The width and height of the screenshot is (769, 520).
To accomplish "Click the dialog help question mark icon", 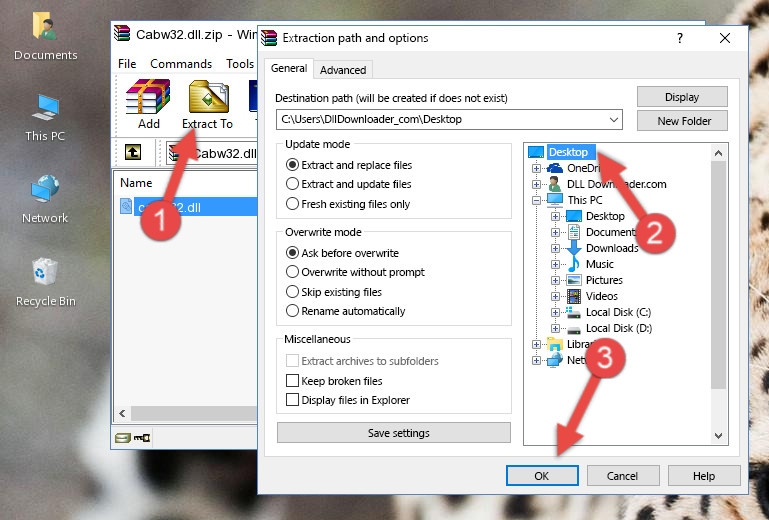I will (680, 38).
